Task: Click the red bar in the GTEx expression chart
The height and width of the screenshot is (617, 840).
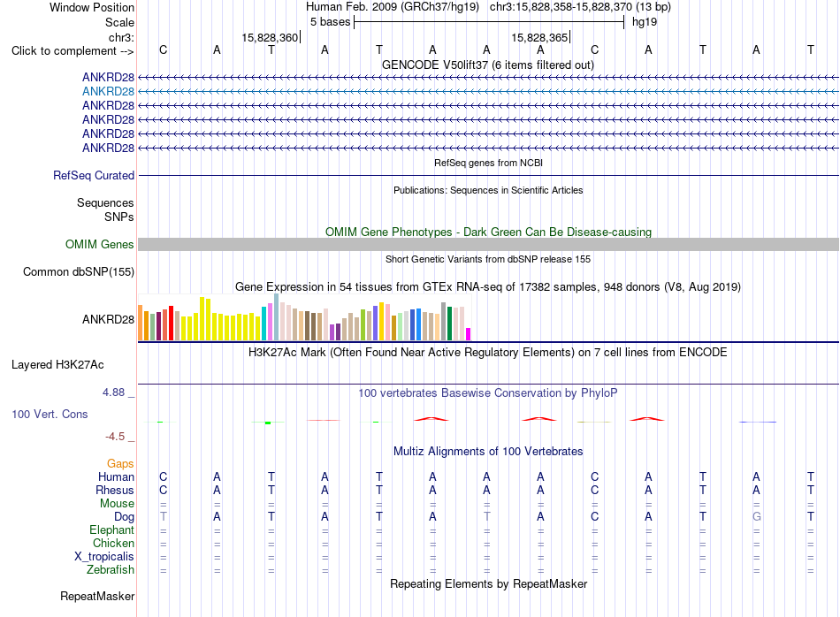Action: [x=171, y=323]
